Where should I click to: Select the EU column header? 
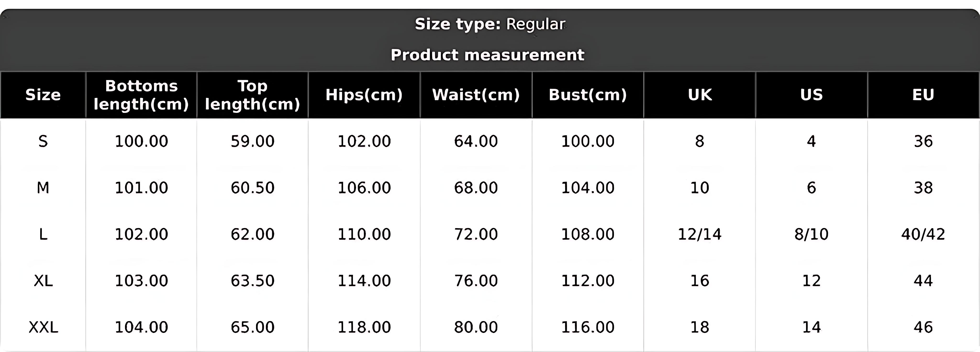click(x=923, y=95)
